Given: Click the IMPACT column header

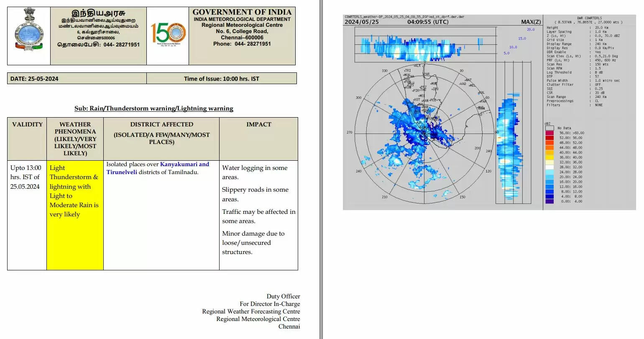Looking at the screenshot, I should pos(258,124).
